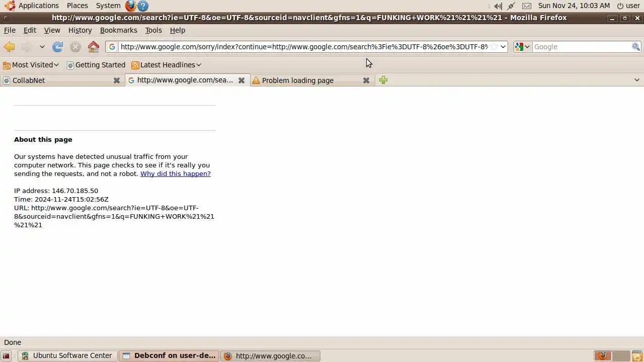Viewport: 644px width, 362px height.
Task: Open the Bookmarks menu
Action: point(118,30)
